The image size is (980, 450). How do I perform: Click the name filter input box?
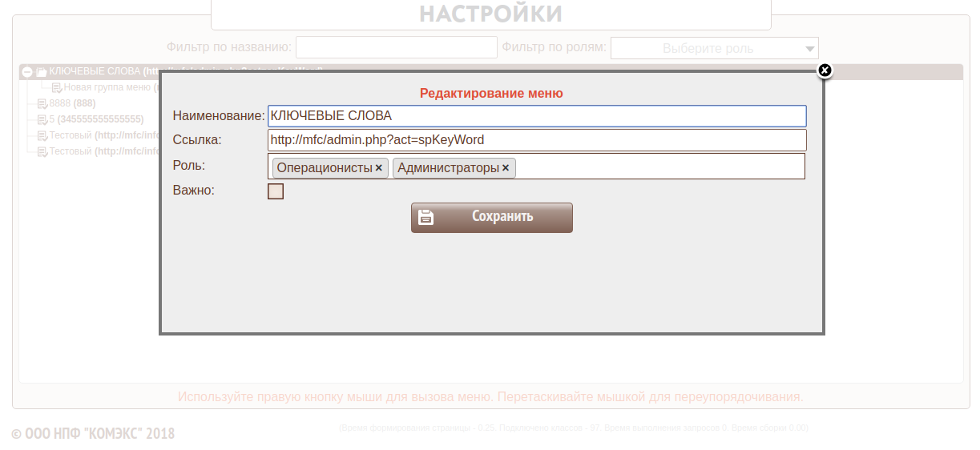click(397, 48)
